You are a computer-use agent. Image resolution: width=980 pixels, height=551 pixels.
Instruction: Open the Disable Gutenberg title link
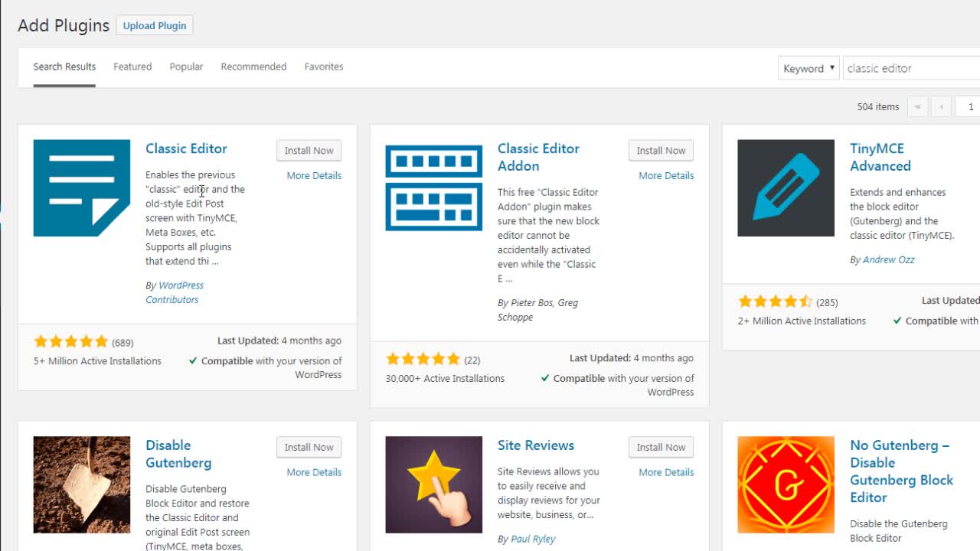pyautogui.click(x=178, y=454)
